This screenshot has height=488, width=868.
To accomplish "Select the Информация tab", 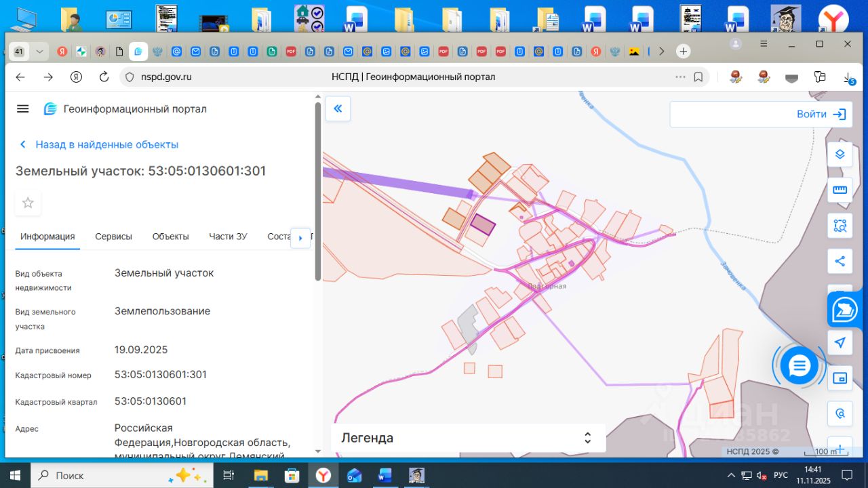I will tap(47, 237).
